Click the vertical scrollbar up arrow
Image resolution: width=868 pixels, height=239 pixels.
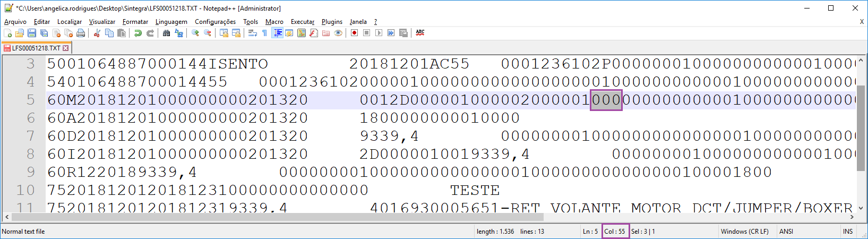[861, 61]
